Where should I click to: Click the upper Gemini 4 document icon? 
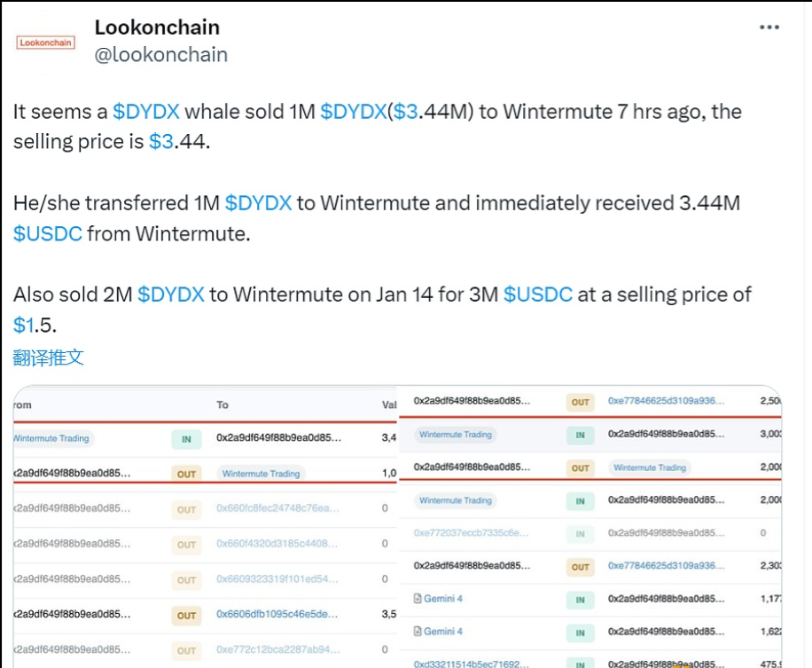tap(418, 599)
